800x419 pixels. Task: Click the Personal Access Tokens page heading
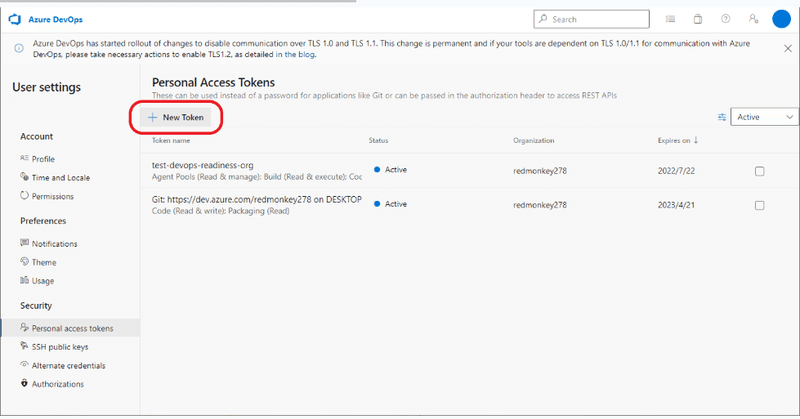tap(213, 82)
